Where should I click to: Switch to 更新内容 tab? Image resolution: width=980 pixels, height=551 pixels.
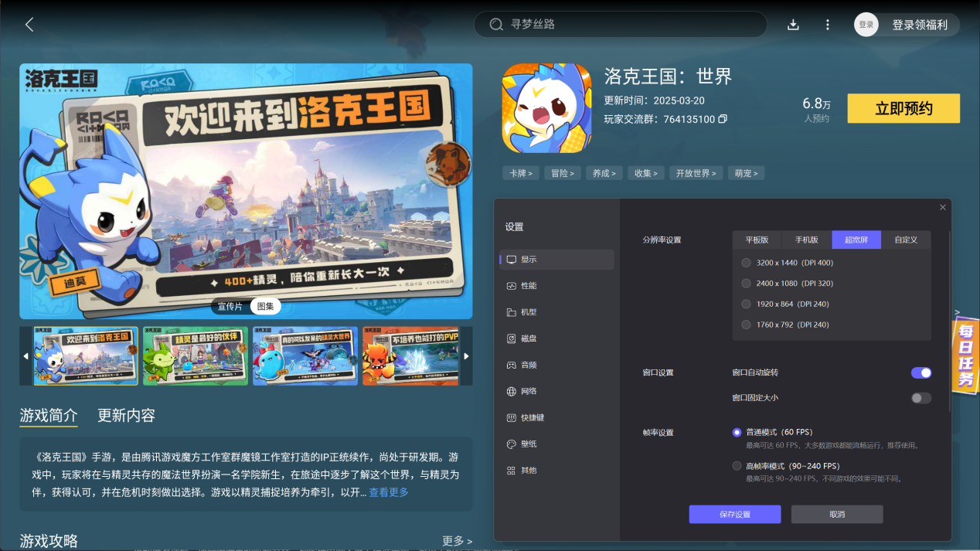click(x=126, y=416)
